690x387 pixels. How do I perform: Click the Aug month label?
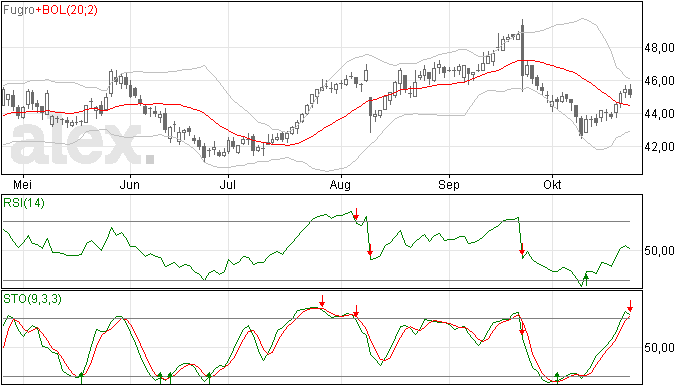340,185
